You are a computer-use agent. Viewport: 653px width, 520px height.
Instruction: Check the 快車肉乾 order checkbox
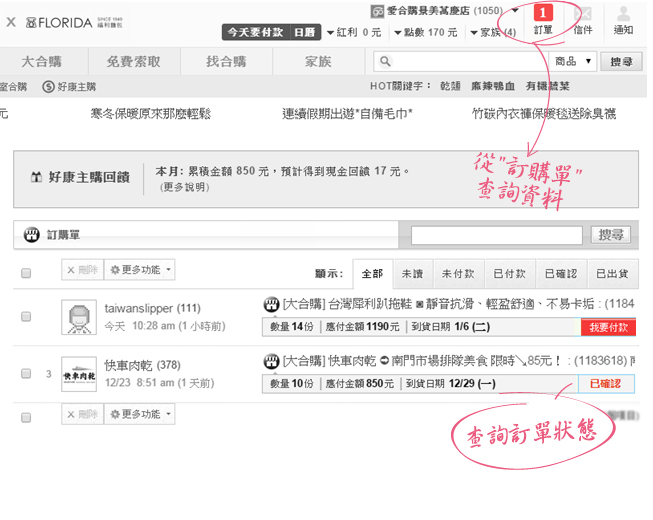pyautogui.click(x=26, y=373)
